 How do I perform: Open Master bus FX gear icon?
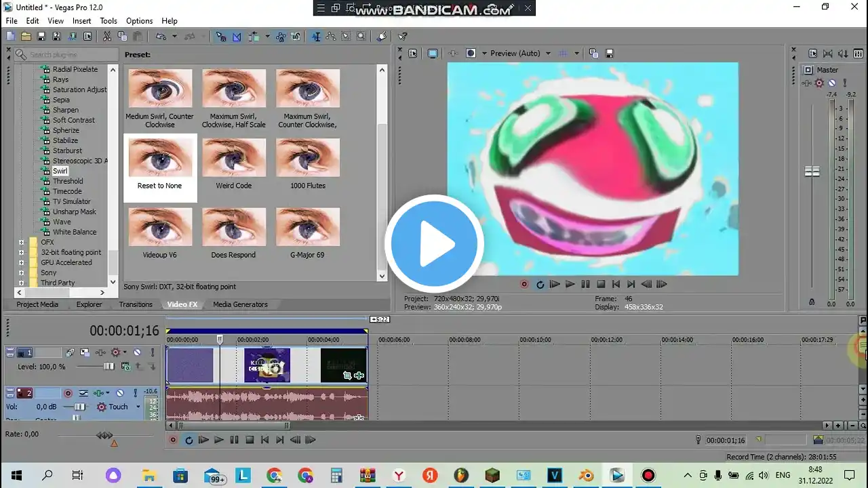(x=818, y=83)
